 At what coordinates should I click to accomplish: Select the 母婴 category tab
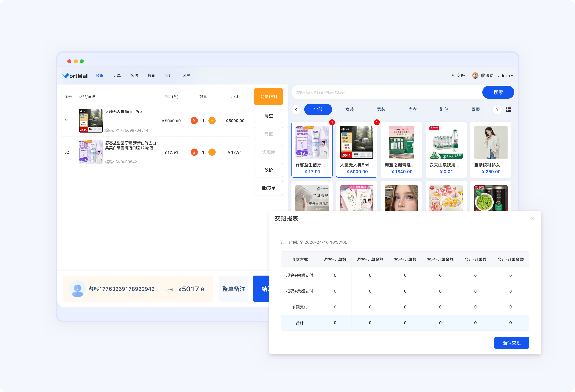(475, 109)
